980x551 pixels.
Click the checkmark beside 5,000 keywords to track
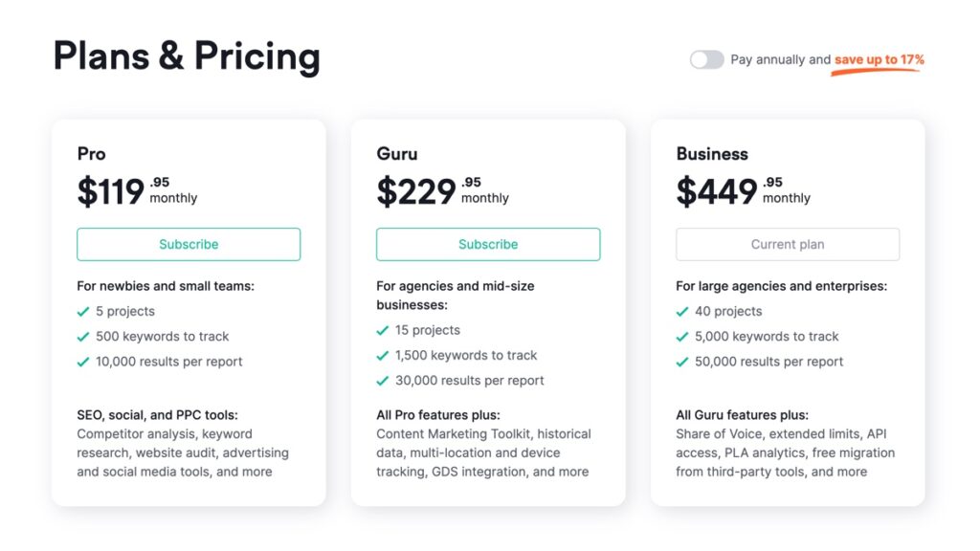pyautogui.click(x=681, y=337)
